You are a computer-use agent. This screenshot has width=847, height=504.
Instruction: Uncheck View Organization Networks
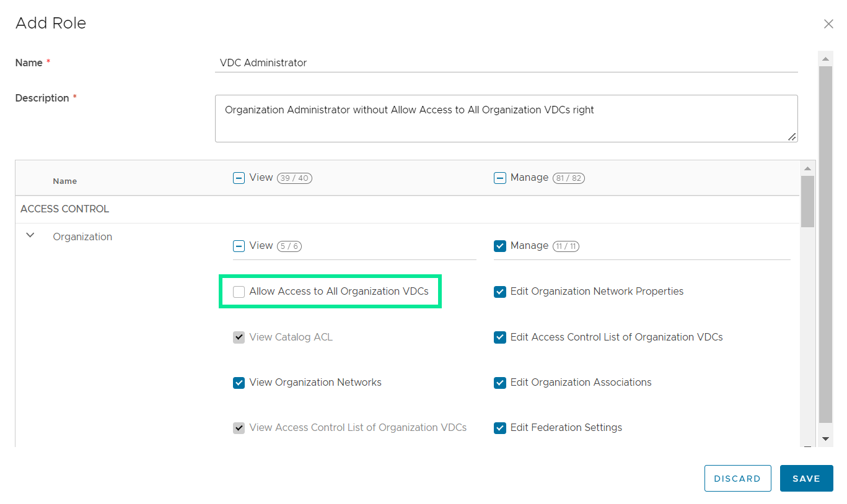tap(239, 383)
